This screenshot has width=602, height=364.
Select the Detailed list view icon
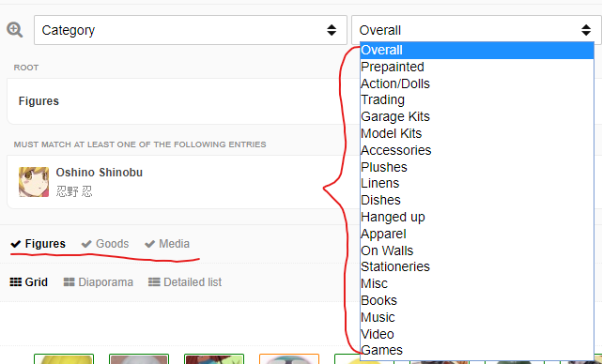pos(154,282)
